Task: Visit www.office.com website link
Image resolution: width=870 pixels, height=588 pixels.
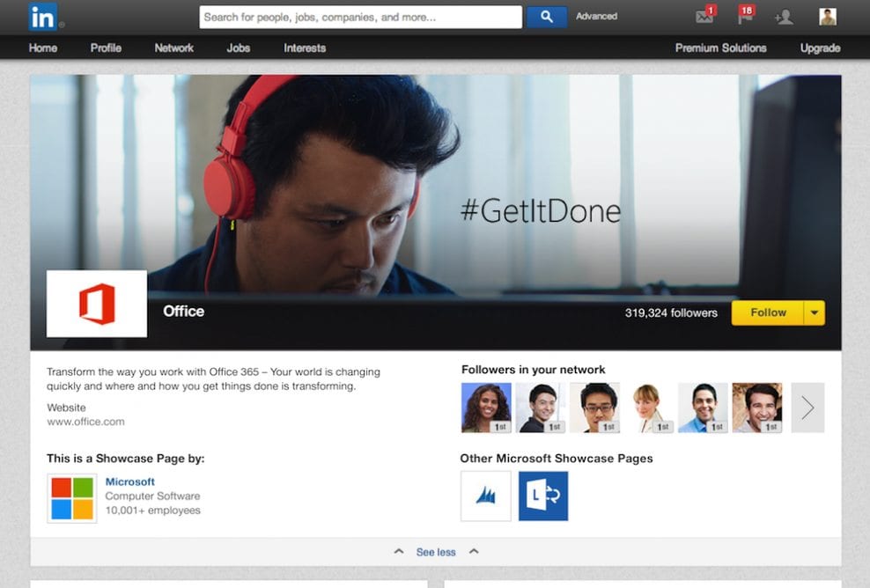Action: [x=85, y=422]
